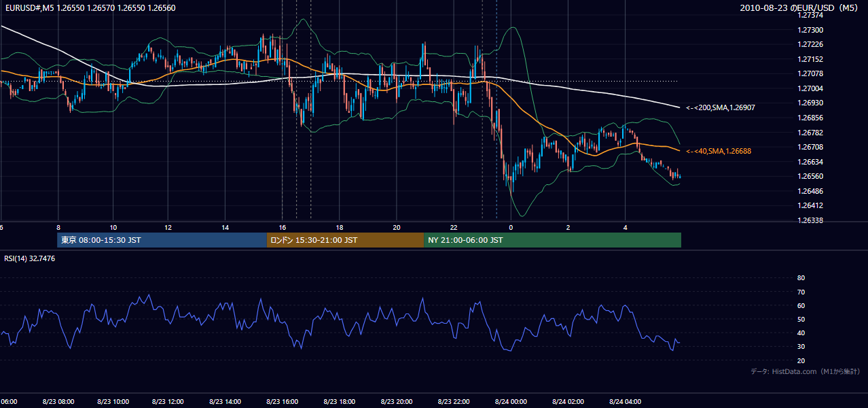Click price axis value 1.26708
Viewport: 868px width, 408px height.
tap(811, 147)
